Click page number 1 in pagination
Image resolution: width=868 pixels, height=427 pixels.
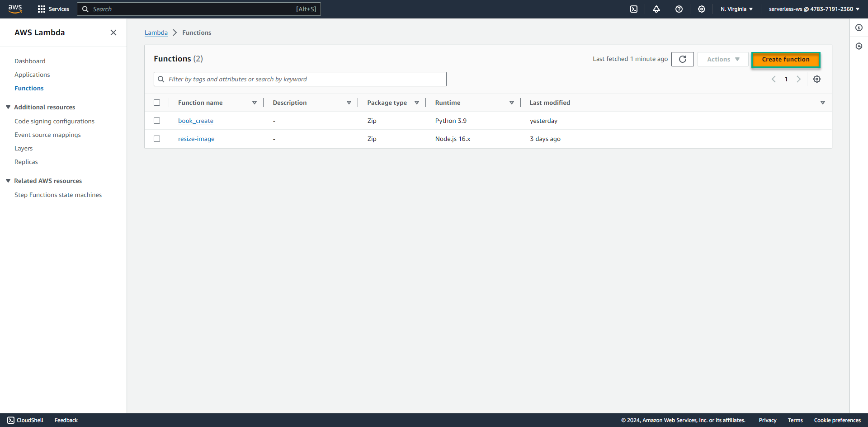[786, 79]
